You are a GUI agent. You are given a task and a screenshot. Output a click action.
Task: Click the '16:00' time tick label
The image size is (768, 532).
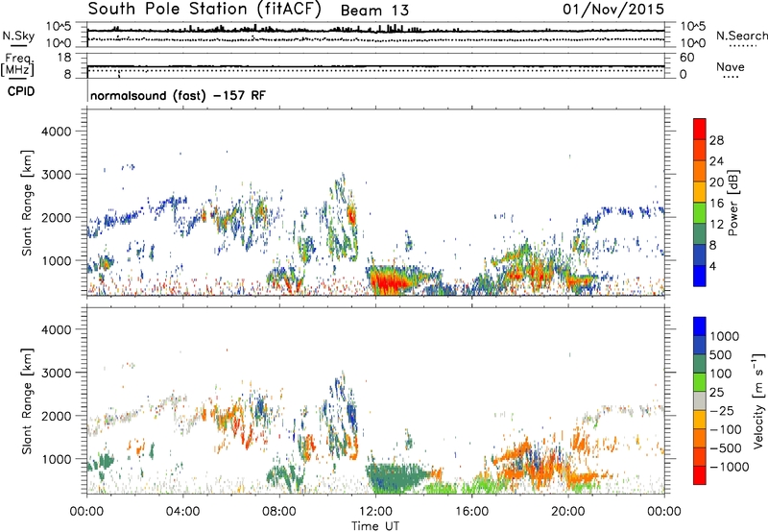[x=471, y=512]
